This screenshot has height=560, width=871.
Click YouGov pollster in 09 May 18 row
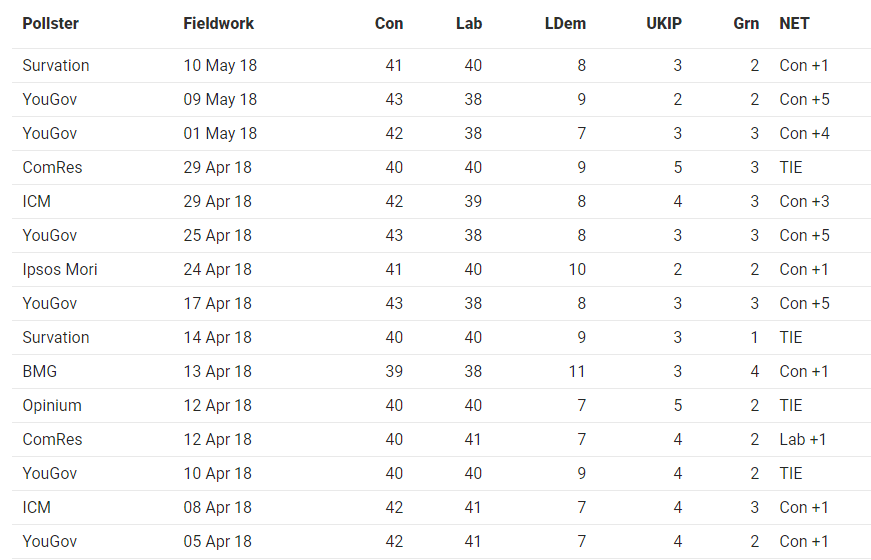tap(49, 99)
